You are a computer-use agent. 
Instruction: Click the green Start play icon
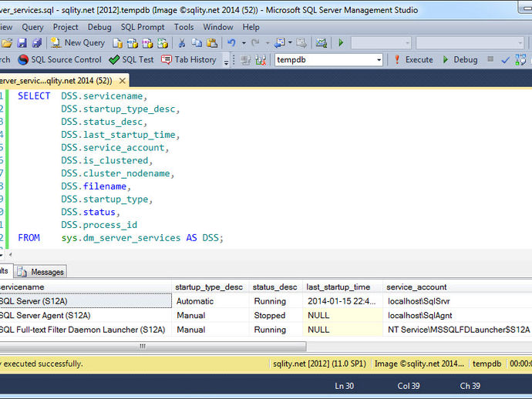[x=341, y=42]
